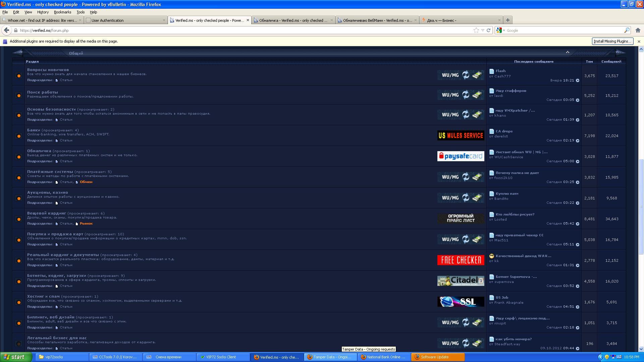Reload the page with refresh icon

(x=489, y=31)
